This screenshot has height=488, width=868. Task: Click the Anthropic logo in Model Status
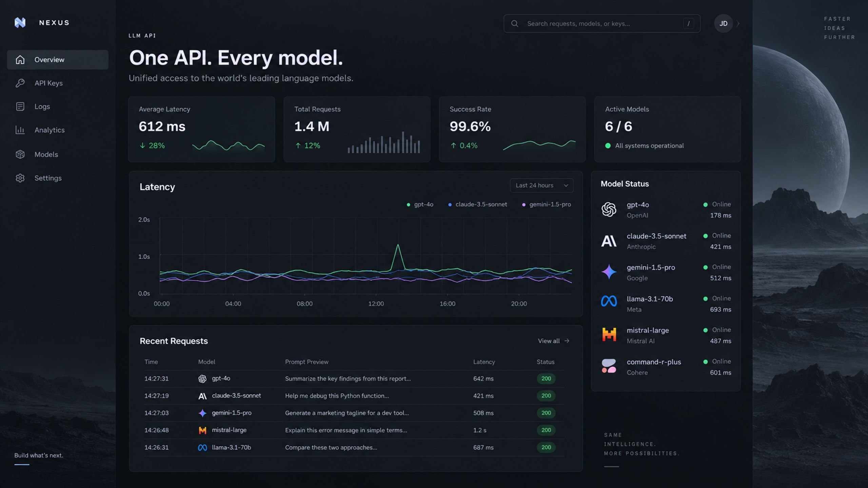609,241
